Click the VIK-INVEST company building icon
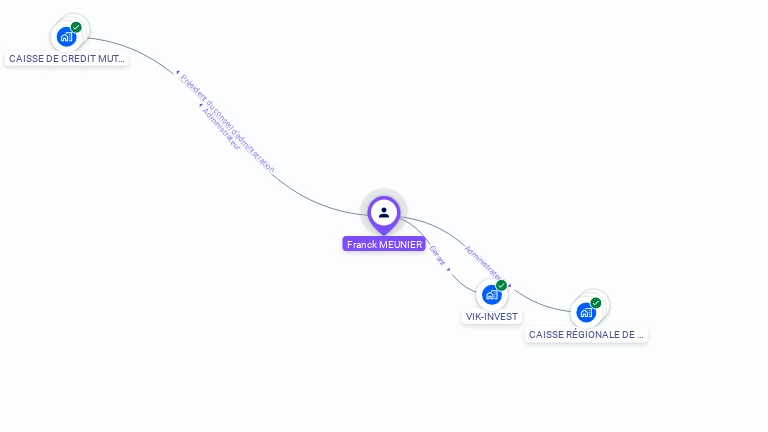768x432 pixels. tap(491, 295)
